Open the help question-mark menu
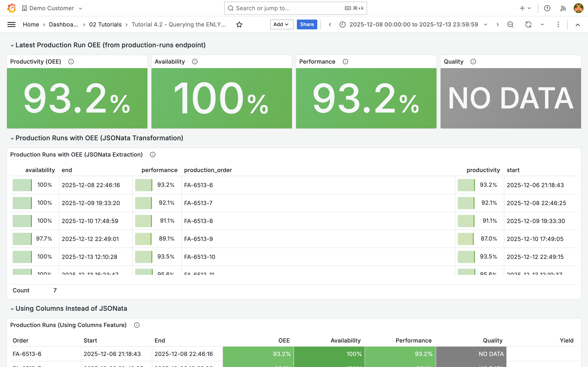Viewport: 588px width, 367px height. 547,8
